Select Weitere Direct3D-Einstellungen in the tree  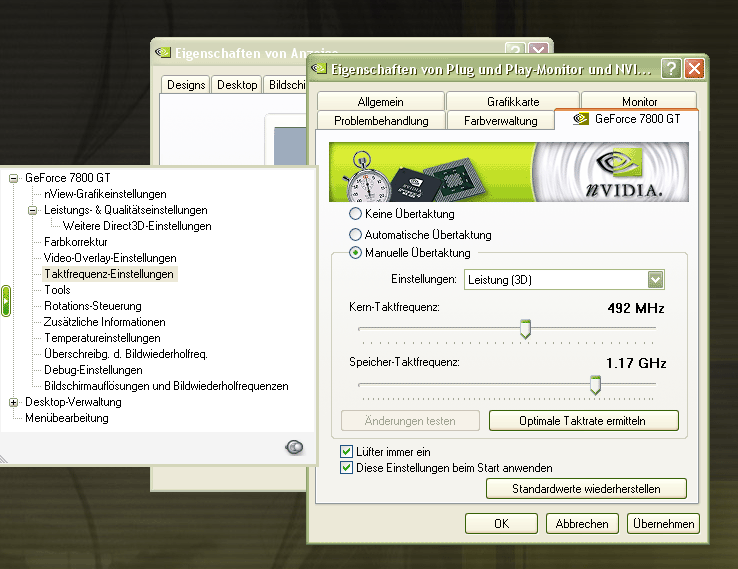click(137, 226)
